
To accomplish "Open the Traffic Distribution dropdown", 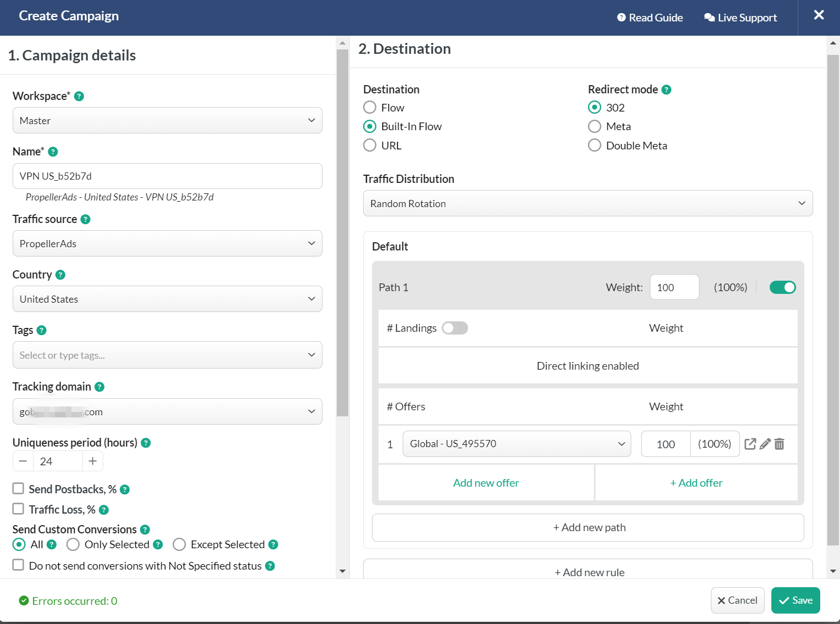I will (x=588, y=203).
